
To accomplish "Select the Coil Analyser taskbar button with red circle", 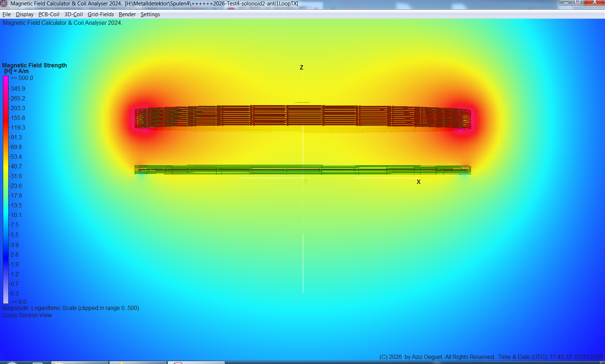I will (x=196, y=362).
